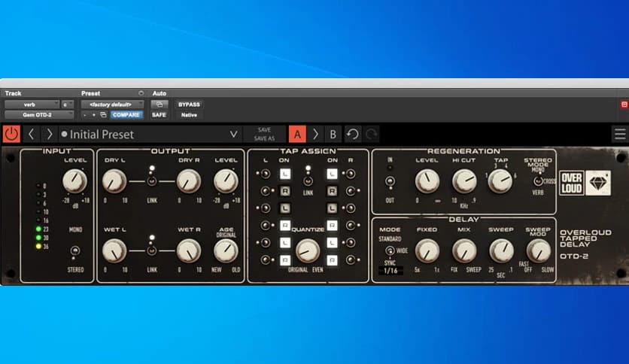Go to the previous preset arrow
This screenshot has height=364, width=629.
[x=32, y=134]
